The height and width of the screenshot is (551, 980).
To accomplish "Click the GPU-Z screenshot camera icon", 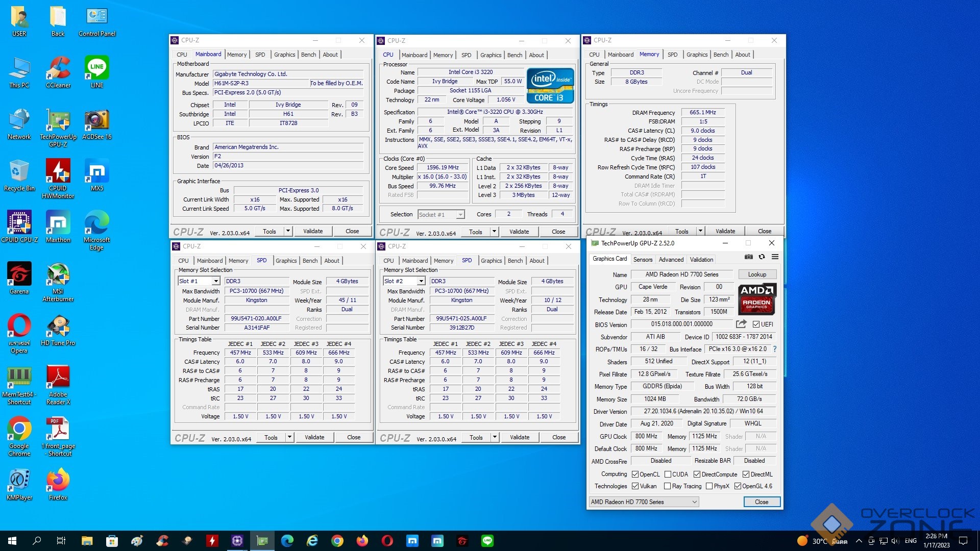I will click(748, 257).
